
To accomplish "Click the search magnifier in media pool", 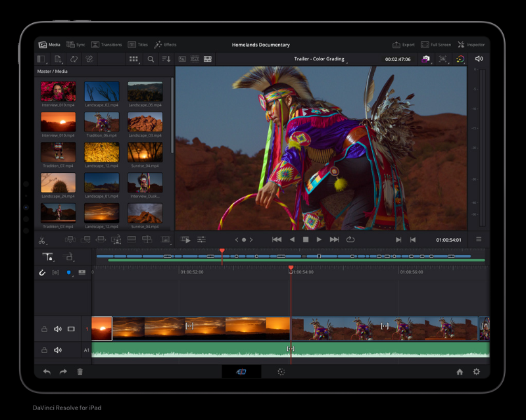I will point(151,59).
